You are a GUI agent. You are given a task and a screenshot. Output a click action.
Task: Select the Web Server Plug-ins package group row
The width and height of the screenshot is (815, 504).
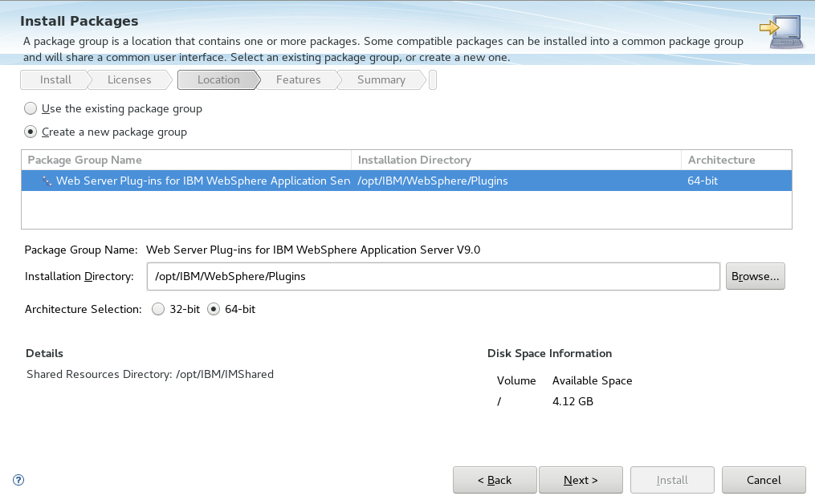click(406, 181)
